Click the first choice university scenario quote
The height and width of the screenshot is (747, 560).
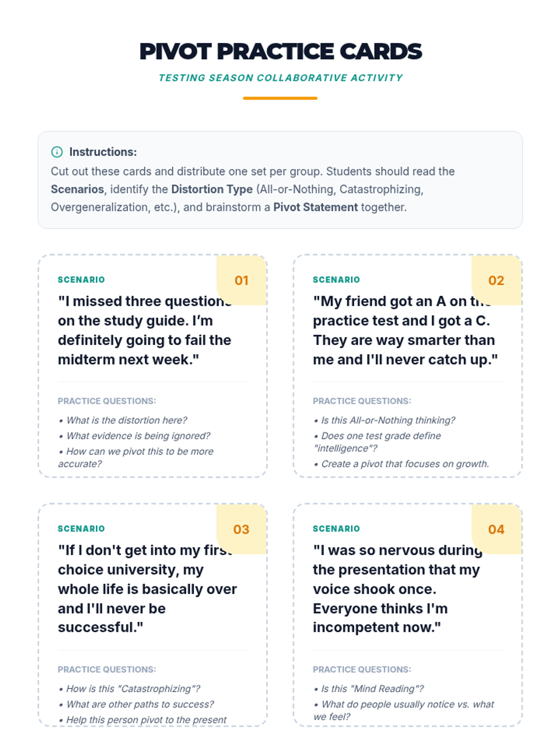147,589
